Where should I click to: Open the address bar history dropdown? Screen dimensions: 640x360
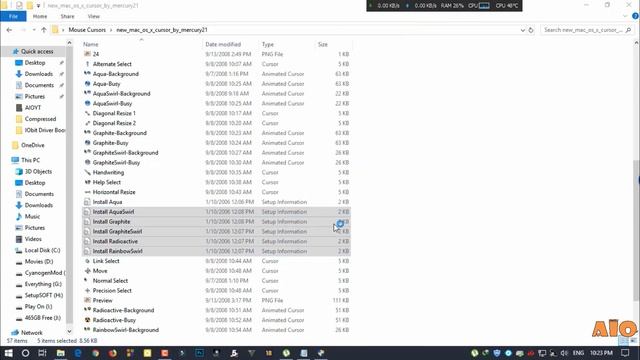[x=522, y=30]
